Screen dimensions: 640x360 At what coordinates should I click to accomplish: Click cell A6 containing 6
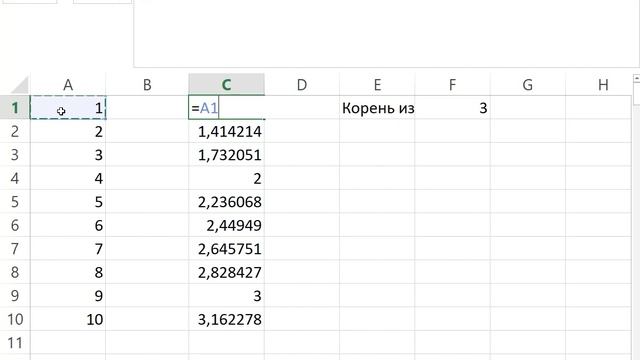68,225
